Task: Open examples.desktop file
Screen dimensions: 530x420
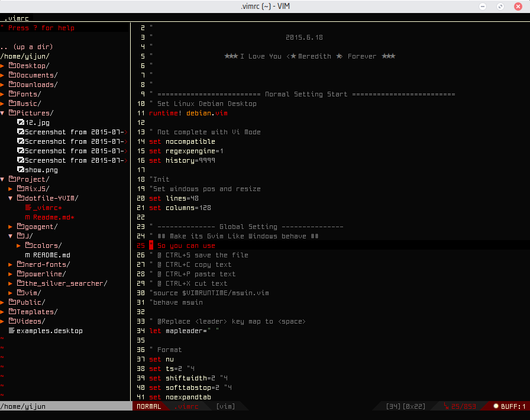Action: tap(50, 331)
